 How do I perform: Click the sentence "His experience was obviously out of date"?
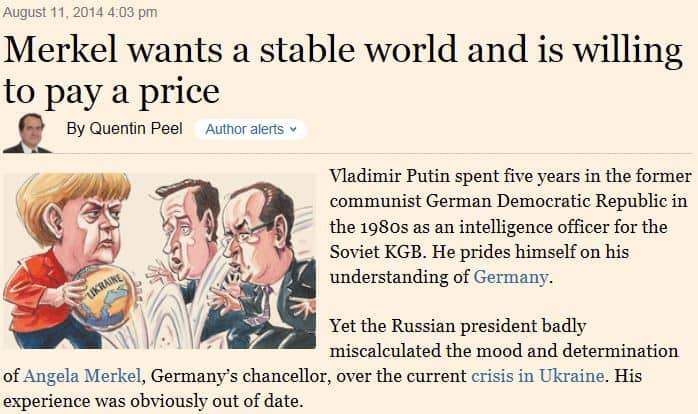160,401
